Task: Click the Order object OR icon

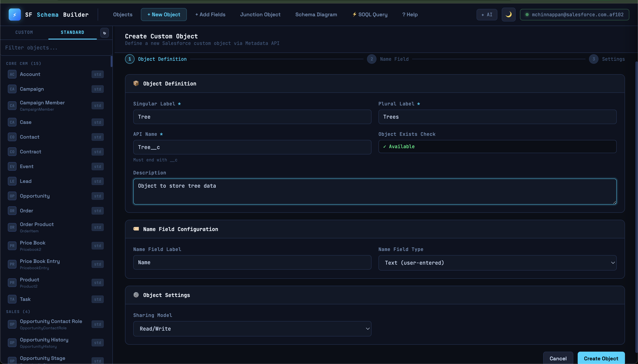Action: (12, 211)
